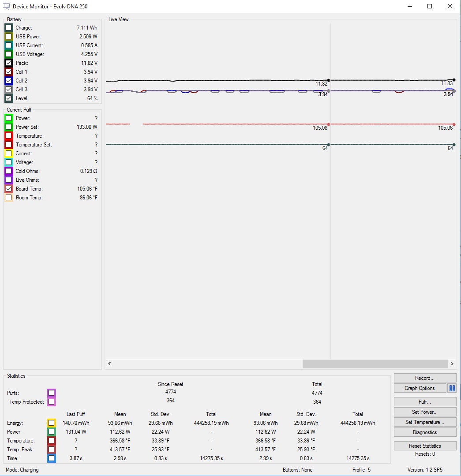Screen dimensions: 461x476
Task: Open the Graph Options dialog
Action: (x=420, y=388)
